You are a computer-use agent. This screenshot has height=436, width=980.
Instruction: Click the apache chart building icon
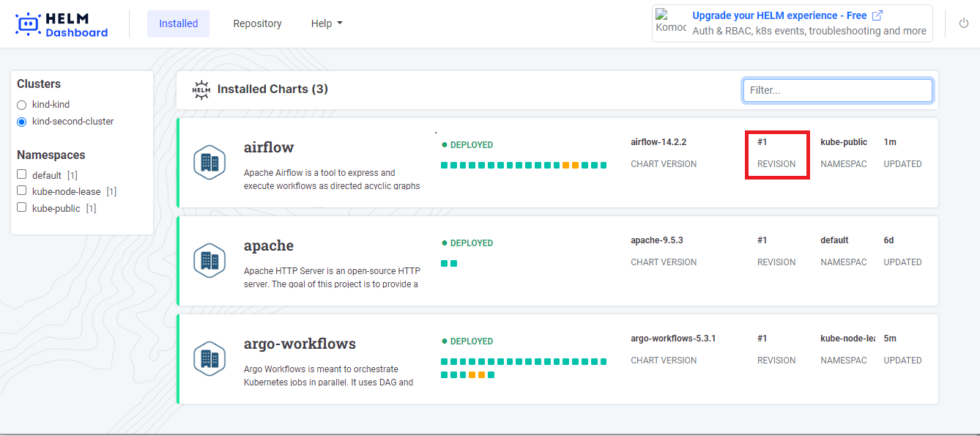(209, 261)
